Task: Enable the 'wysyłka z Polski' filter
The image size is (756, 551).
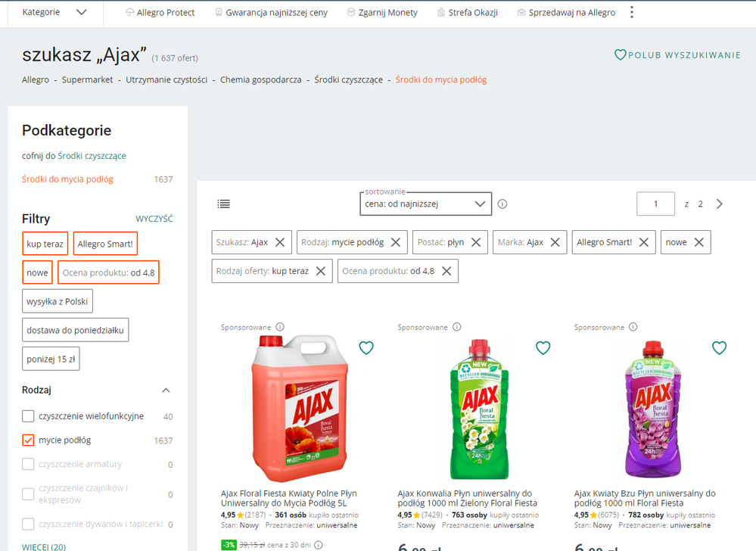Action: (58, 301)
